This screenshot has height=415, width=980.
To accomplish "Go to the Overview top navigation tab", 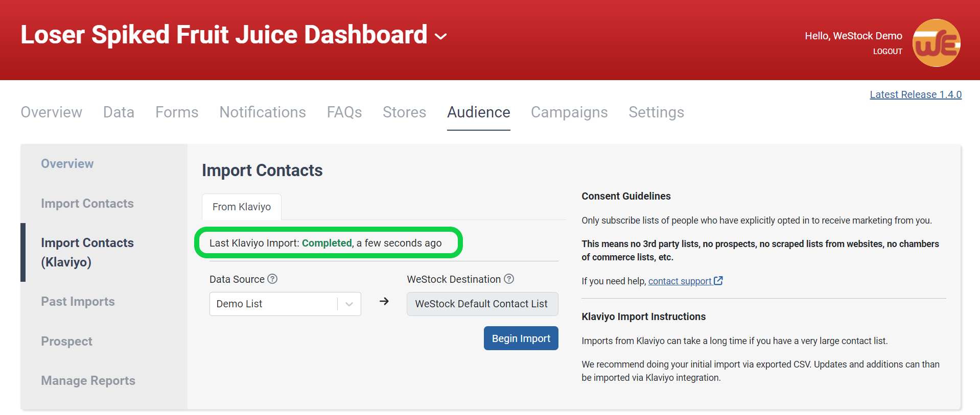I will (51, 112).
